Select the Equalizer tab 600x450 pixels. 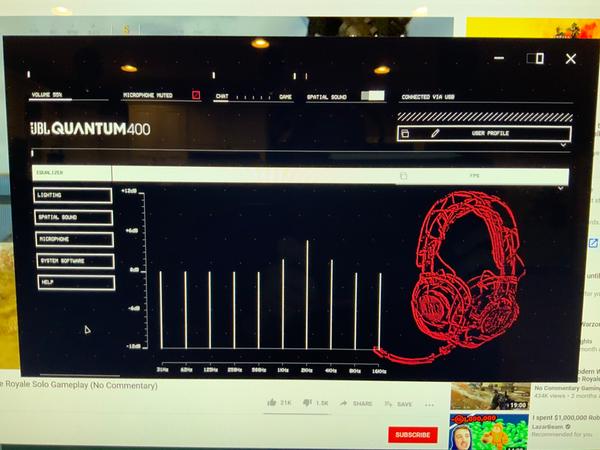(72, 173)
